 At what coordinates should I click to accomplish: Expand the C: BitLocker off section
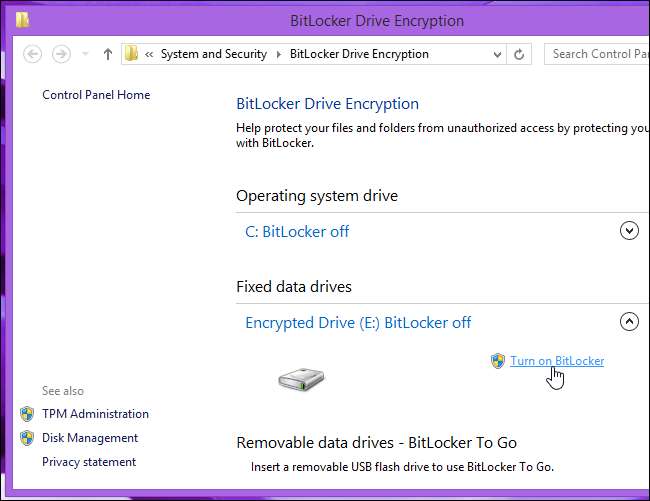629,231
